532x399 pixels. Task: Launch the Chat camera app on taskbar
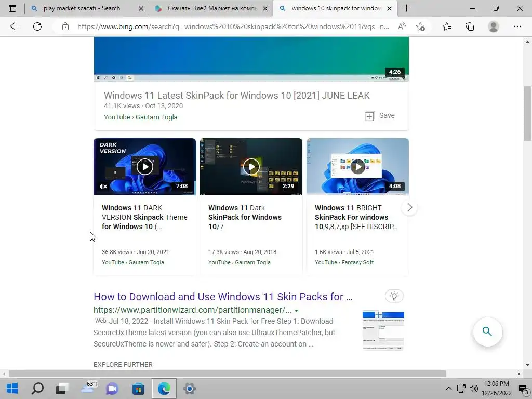coord(112,389)
